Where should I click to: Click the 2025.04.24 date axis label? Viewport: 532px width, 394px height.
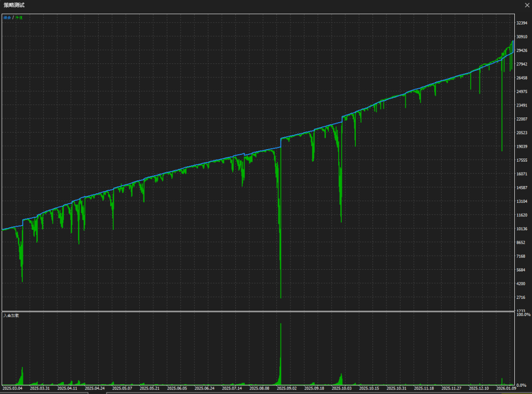[95, 388]
